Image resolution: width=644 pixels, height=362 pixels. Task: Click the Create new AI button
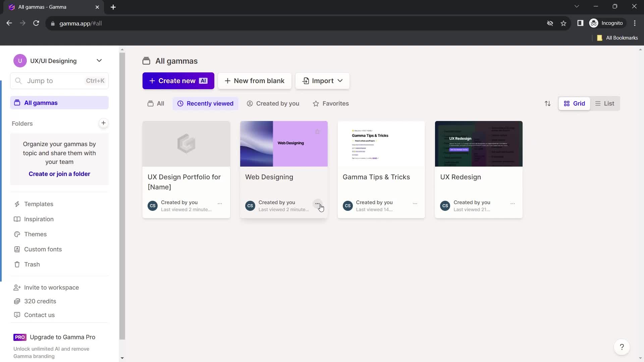(179, 81)
